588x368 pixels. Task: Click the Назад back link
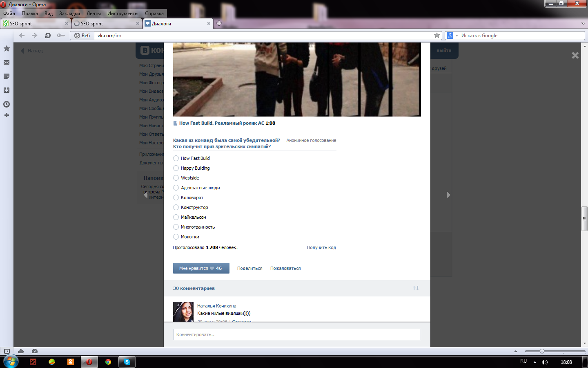pos(32,51)
